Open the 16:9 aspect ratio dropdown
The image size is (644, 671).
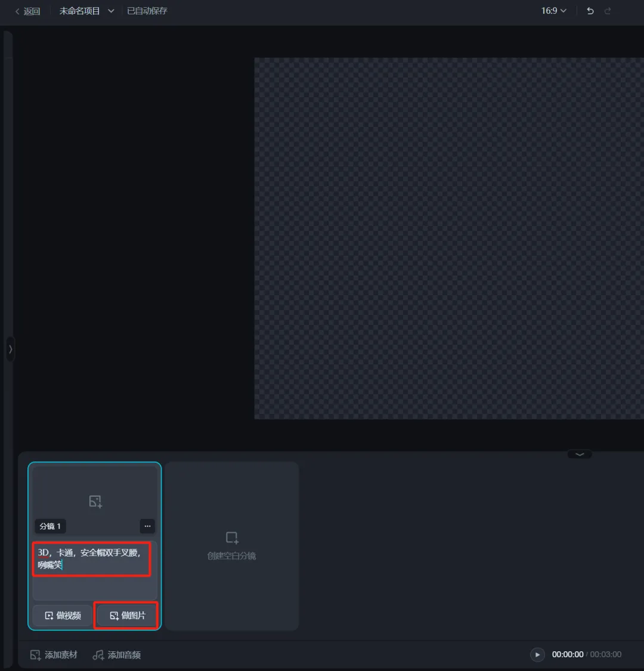click(x=553, y=11)
